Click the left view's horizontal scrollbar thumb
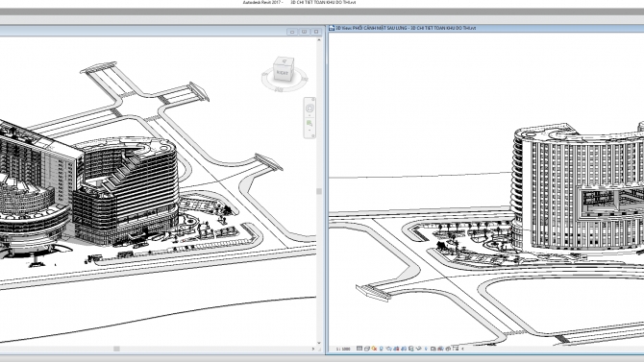Viewport: 644px width, 362px height. 116,349
